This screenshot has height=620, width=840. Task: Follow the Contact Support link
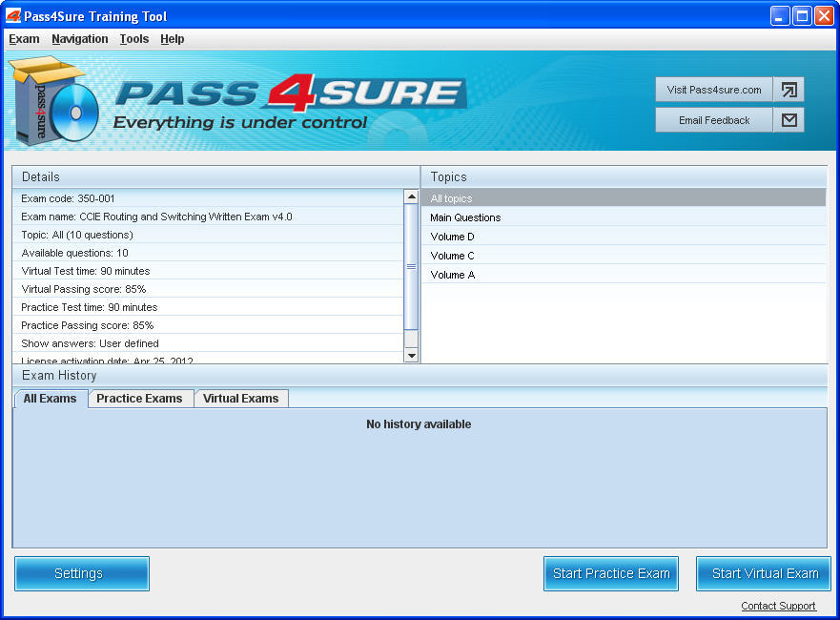pyautogui.click(x=778, y=606)
